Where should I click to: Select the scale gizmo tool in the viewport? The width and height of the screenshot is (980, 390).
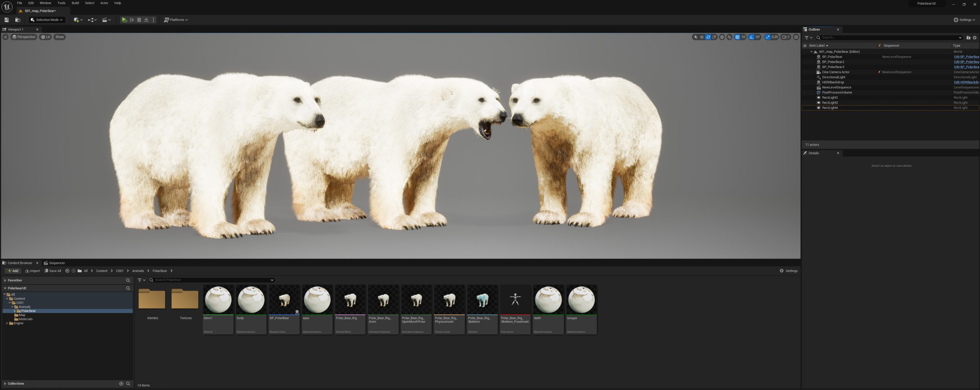click(714, 37)
